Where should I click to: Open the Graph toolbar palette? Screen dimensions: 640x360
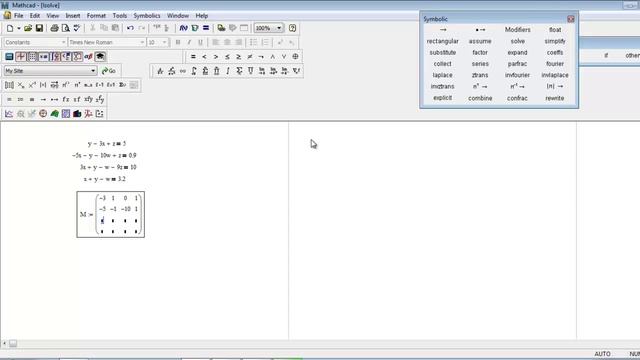tap(20, 57)
